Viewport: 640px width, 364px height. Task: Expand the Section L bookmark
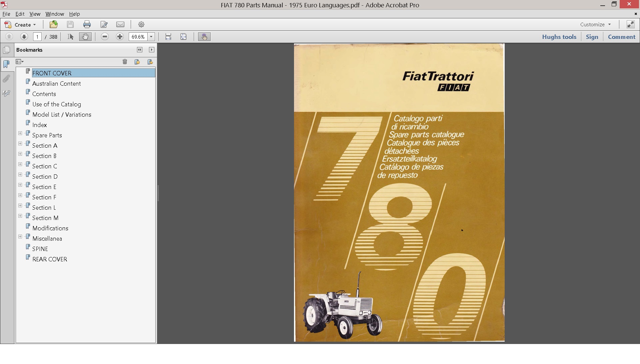20,206
